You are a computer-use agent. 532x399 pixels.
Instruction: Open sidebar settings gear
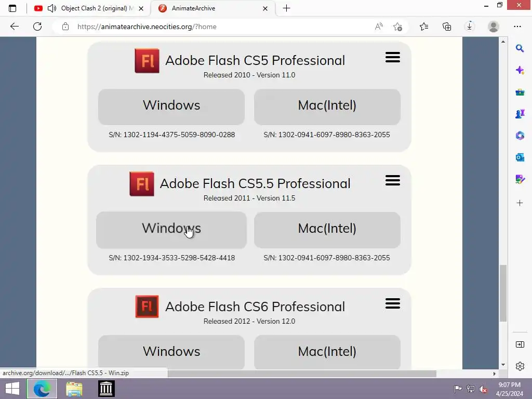520,366
